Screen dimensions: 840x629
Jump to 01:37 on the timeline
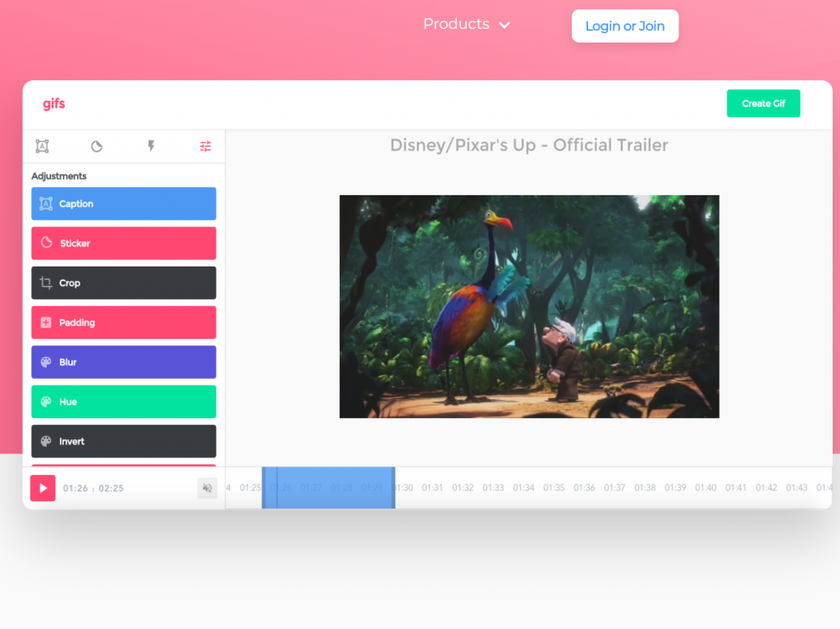click(614, 488)
